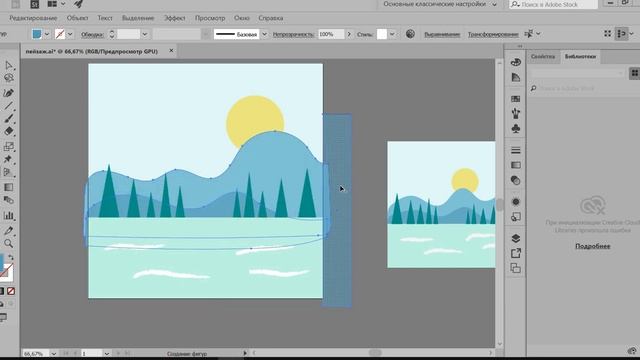The image size is (640, 360).
Task: Select the Scale tool
Action: pyautogui.click(x=9, y=147)
